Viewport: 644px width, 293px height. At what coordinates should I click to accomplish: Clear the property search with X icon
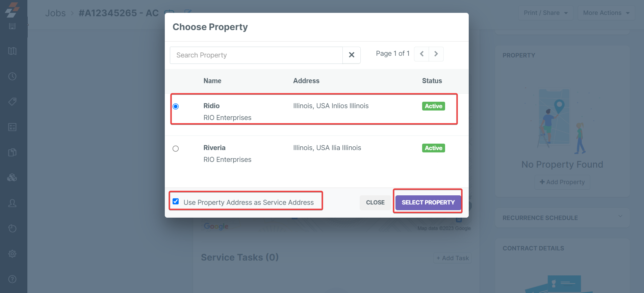pyautogui.click(x=352, y=55)
